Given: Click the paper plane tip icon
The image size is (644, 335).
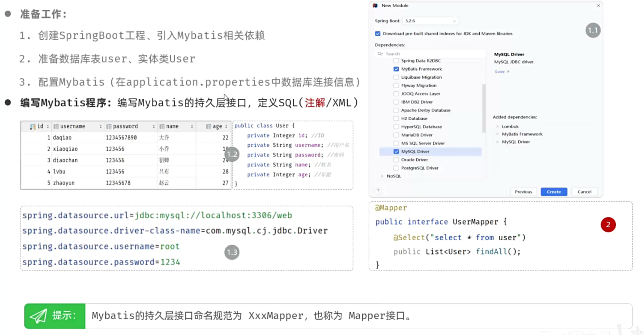Looking at the screenshot, I should (x=38, y=316).
